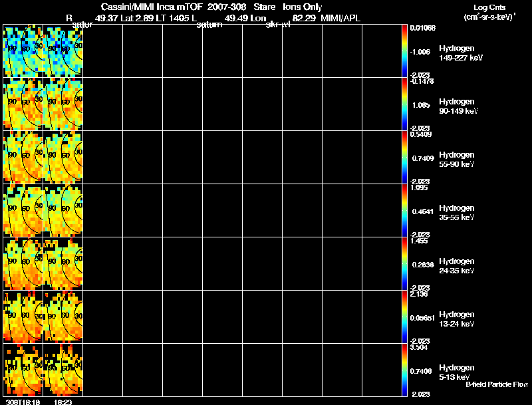Click the 'Hydrogen 55-90 keV' label
This screenshot has width=532, height=405.
tap(457, 160)
